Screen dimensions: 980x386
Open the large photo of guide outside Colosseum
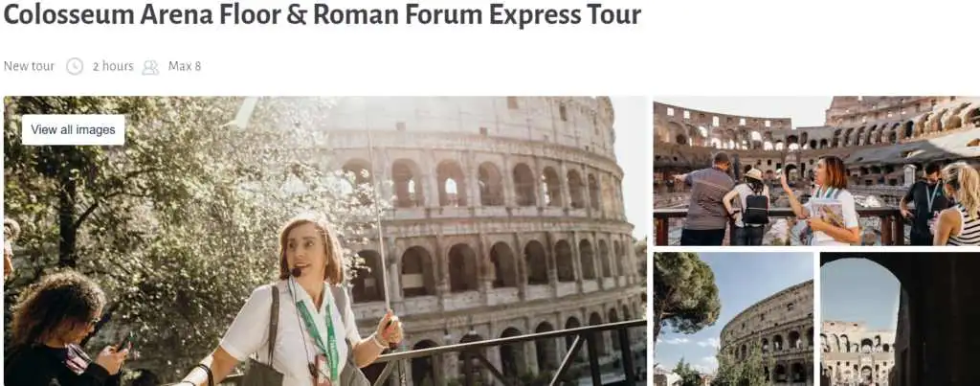(325, 240)
